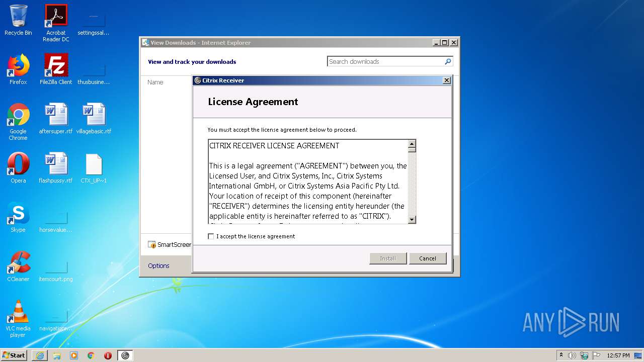Click the clock showing 12:57 PM

618,355
